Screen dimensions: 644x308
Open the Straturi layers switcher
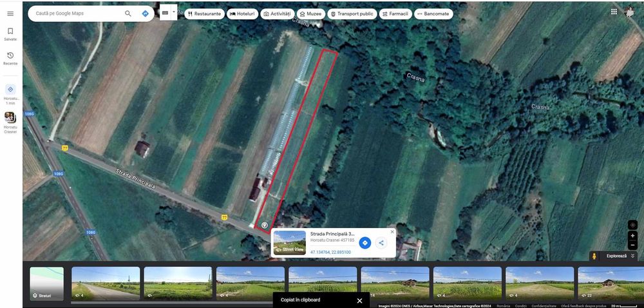click(x=47, y=284)
